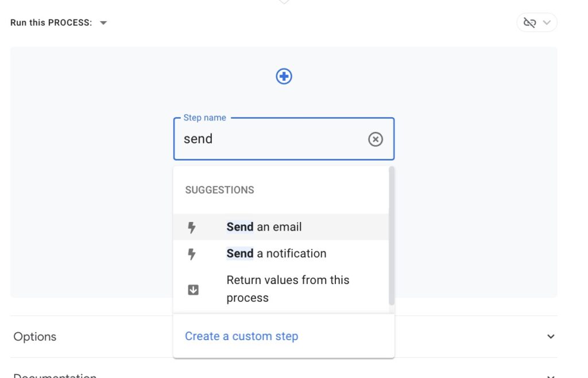Click the Run this PROCESS label
This screenshot has width=588, height=378.
[x=51, y=22]
